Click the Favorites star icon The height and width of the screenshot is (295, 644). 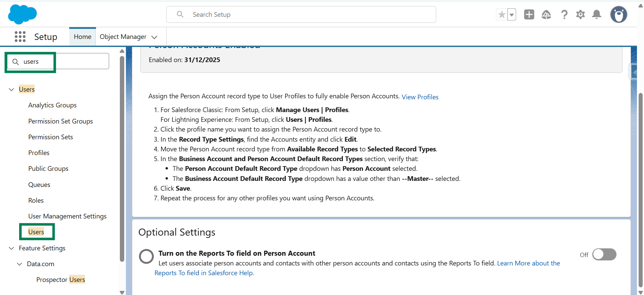pyautogui.click(x=502, y=15)
